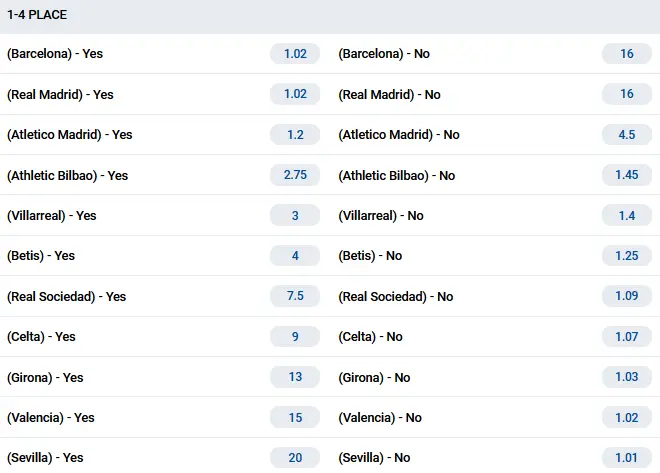Choose Real Sociedad No at 1.09
Image resolution: width=660 pixels, height=473 pixels.
[x=627, y=296]
